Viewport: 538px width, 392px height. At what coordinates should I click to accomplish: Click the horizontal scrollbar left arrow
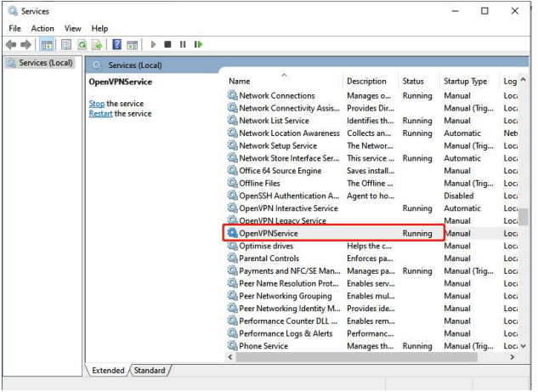click(230, 357)
